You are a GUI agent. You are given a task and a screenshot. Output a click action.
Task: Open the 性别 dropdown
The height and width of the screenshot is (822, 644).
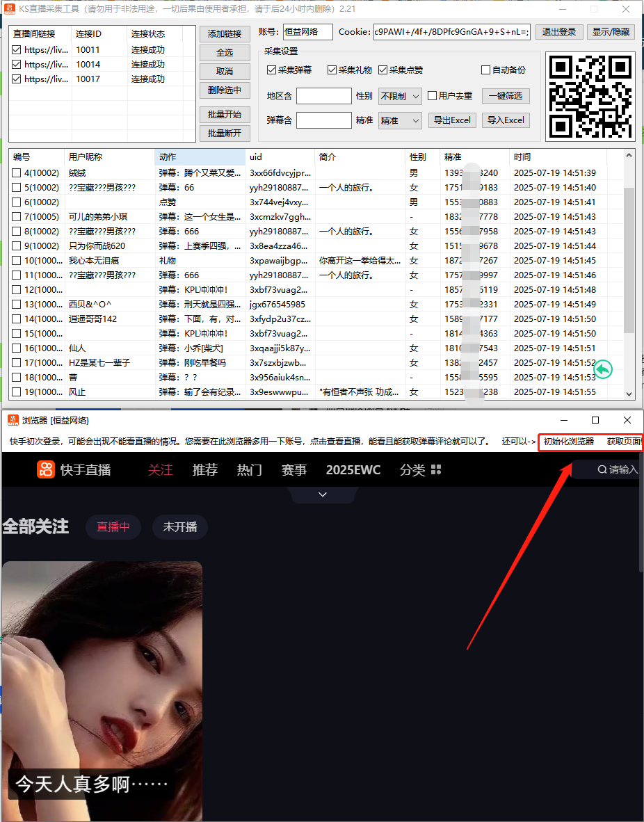coord(399,95)
